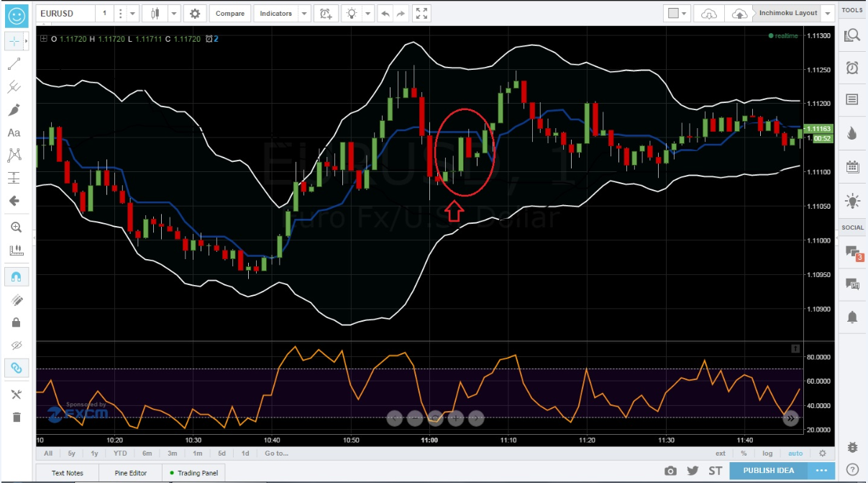Viewport: 868px width, 483px height.
Task: Select the Aa text annotation tool
Action: pos(14,132)
